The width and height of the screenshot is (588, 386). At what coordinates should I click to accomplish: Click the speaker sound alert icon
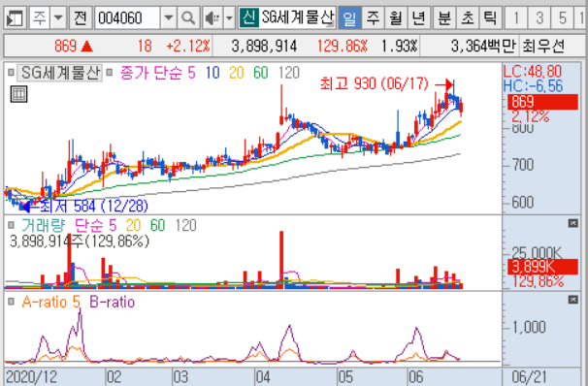tap(212, 17)
